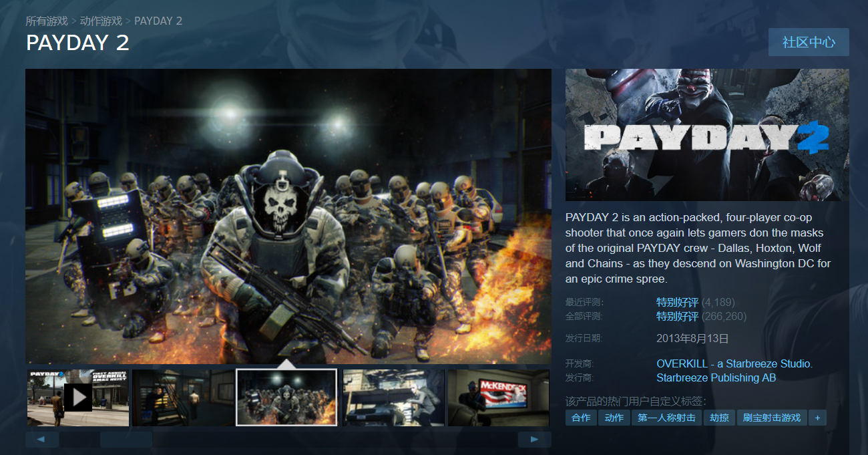
Task: Go to 动作游戏 breadcrumb
Action: [101, 21]
